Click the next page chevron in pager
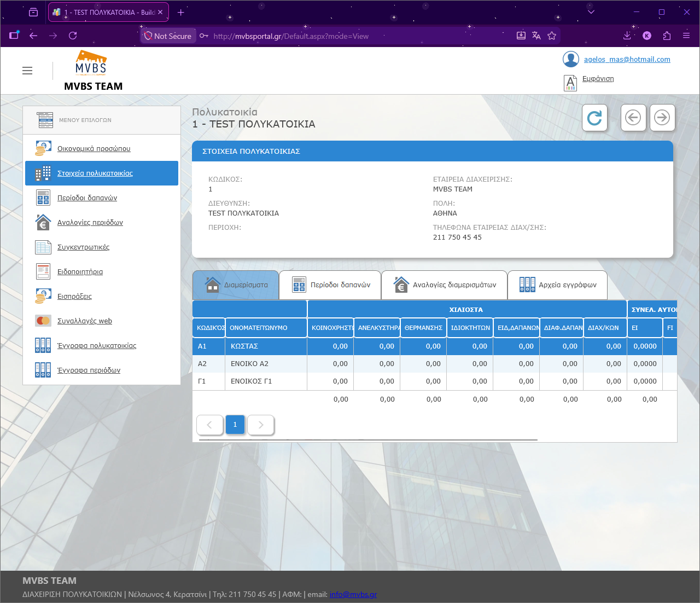700x603 pixels. point(261,425)
